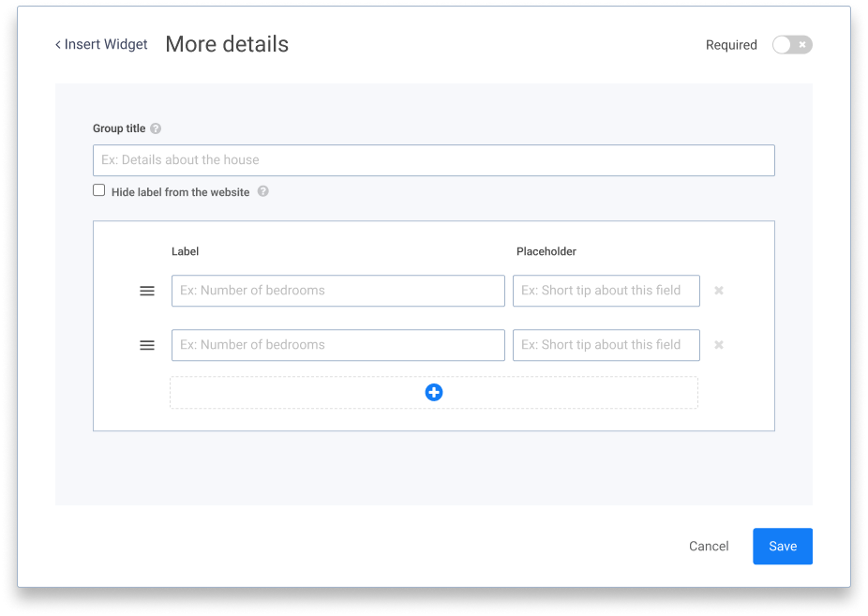
Task: Click the Group title input field
Action: coord(433,160)
